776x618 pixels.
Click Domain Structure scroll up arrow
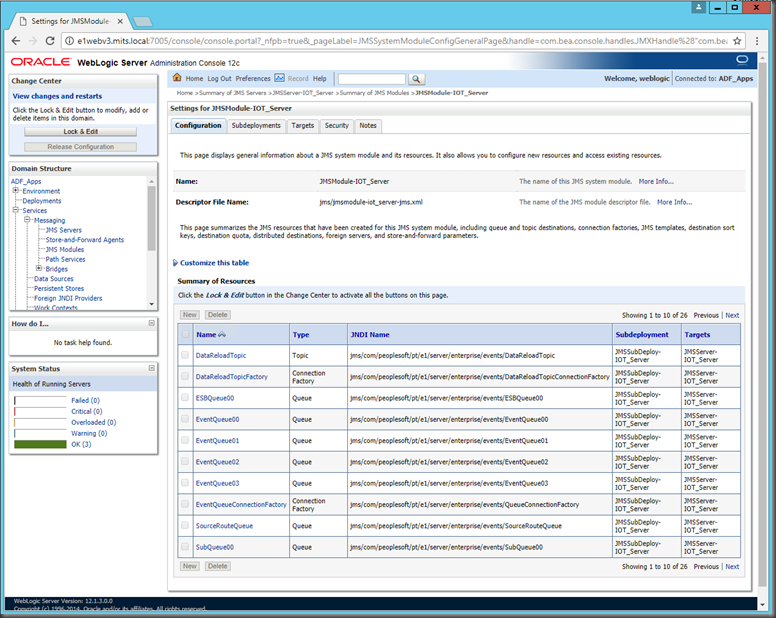[x=151, y=182]
